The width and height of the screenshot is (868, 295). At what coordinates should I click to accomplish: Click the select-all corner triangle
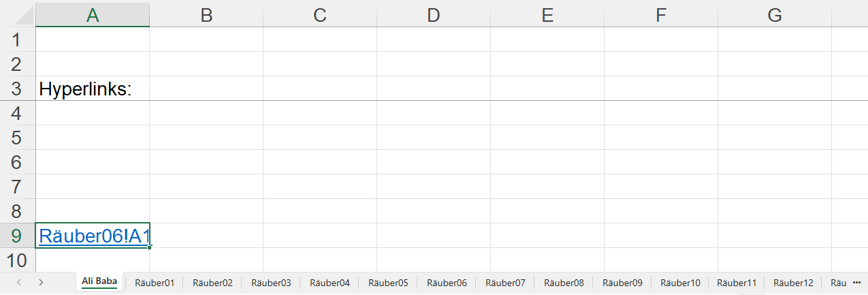18,14
